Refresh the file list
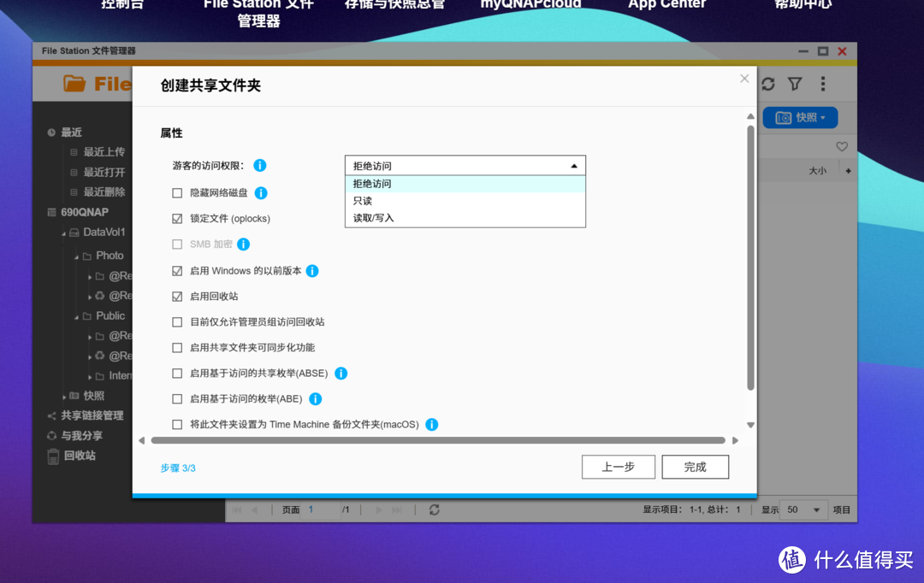This screenshot has height=583, width=924. 768,83
